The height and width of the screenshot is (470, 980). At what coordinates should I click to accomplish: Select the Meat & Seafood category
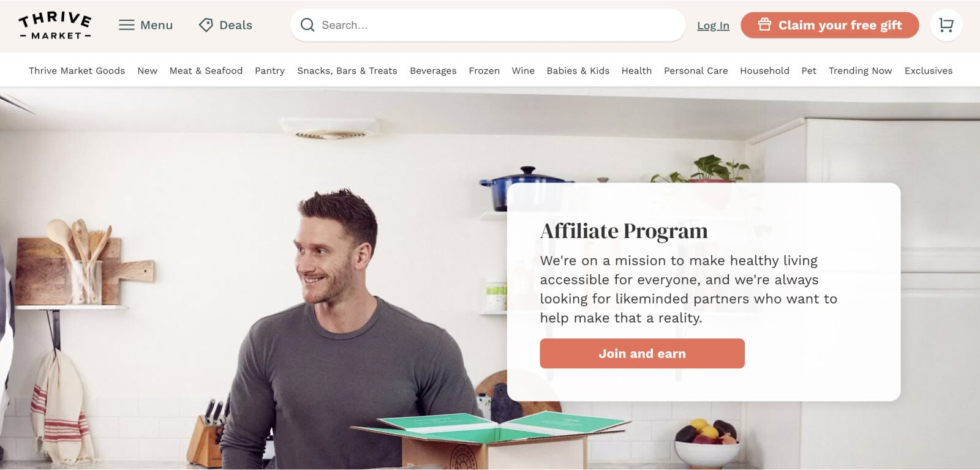[x=206, y=71]
